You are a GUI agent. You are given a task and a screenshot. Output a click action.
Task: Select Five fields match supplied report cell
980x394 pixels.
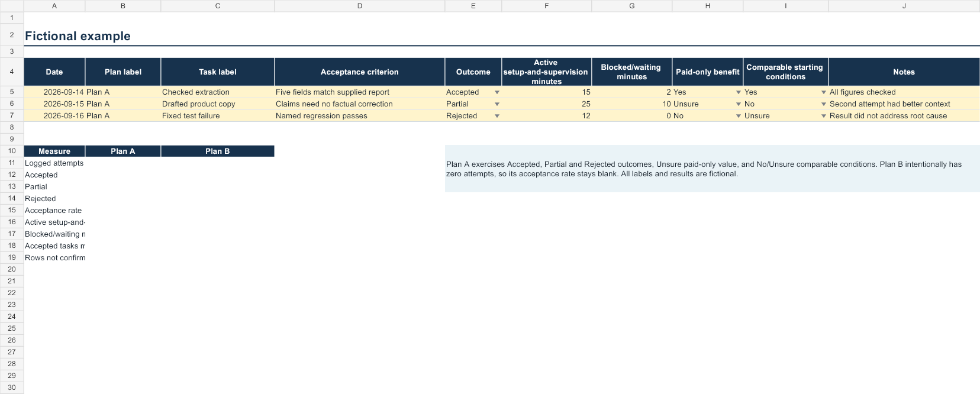(x=360, y=92)
